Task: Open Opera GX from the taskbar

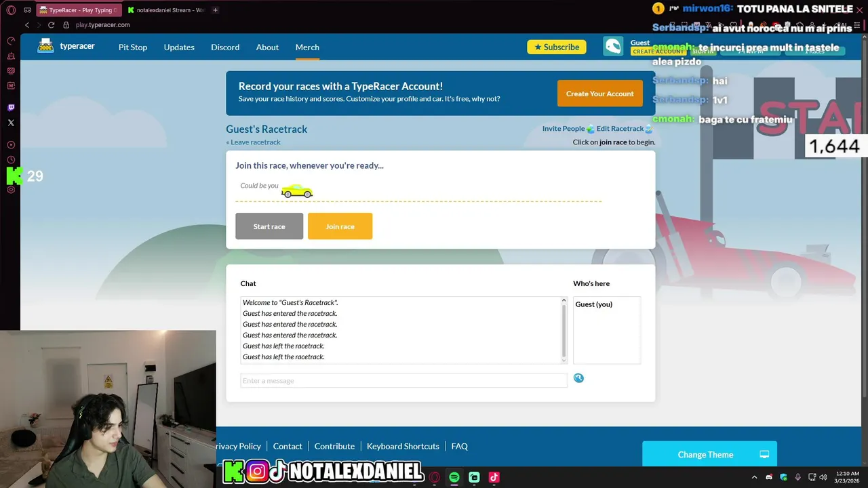Action: (435, 477)
